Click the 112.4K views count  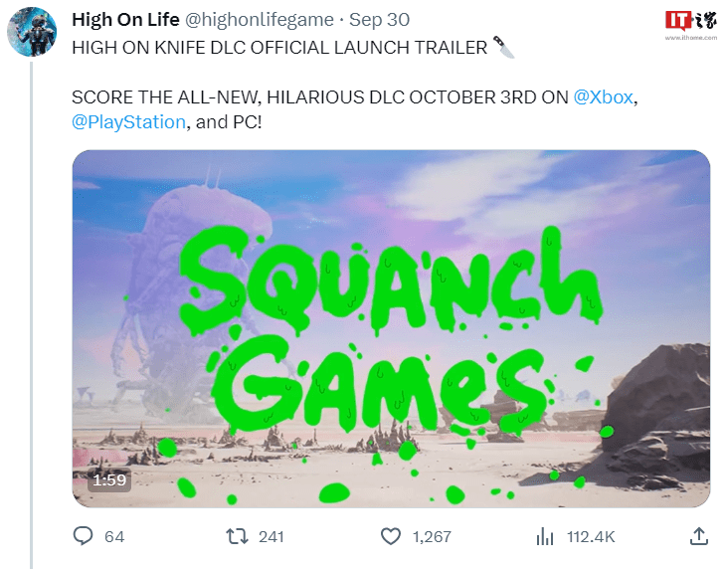click(591, 537)
